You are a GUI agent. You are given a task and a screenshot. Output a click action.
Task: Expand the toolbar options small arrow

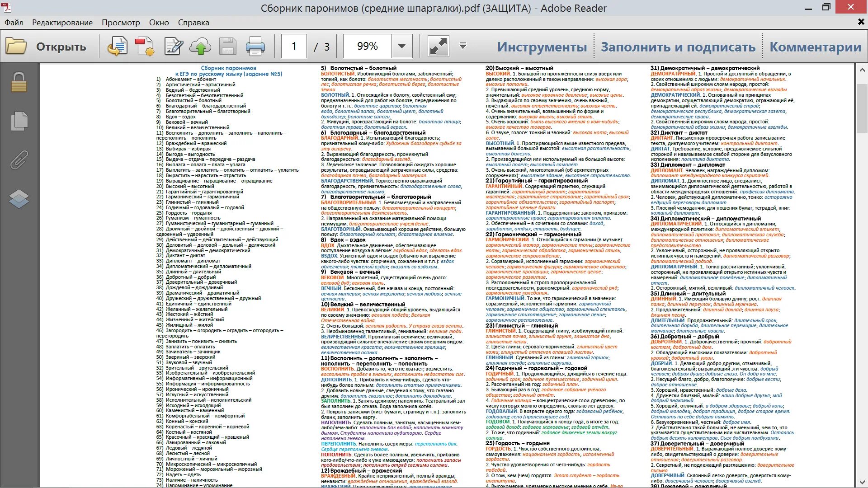click(462, 46)
